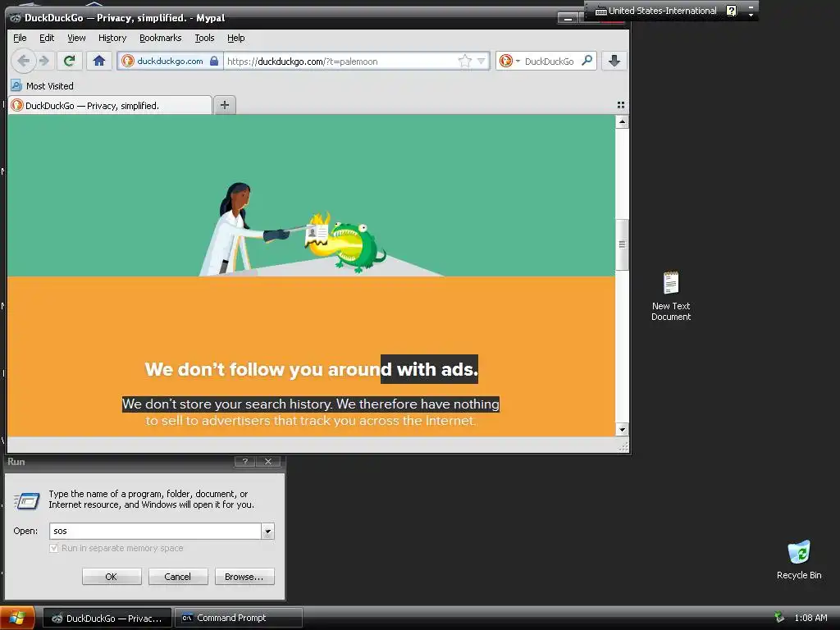Screen dimensions: 840x630
Task: Select the DuckDuckGo — Privacy, simplified tab
Action: (x=110, y=106)
